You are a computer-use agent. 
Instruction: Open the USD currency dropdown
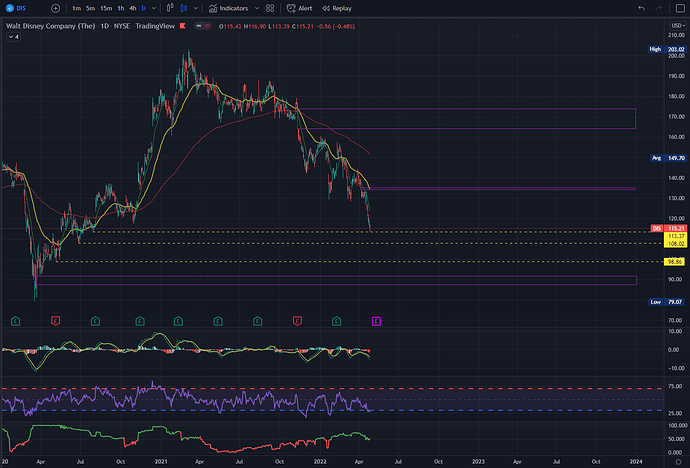coord(678,26)
